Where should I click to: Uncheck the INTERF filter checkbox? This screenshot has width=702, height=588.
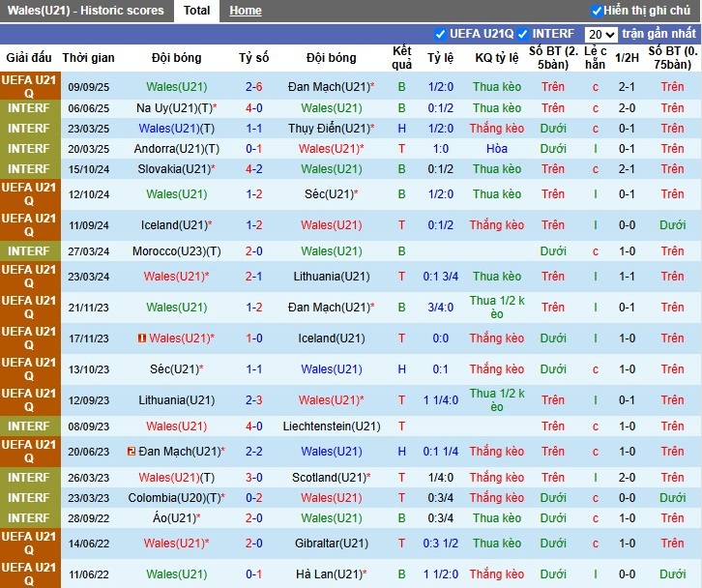(x=525, y=34)
